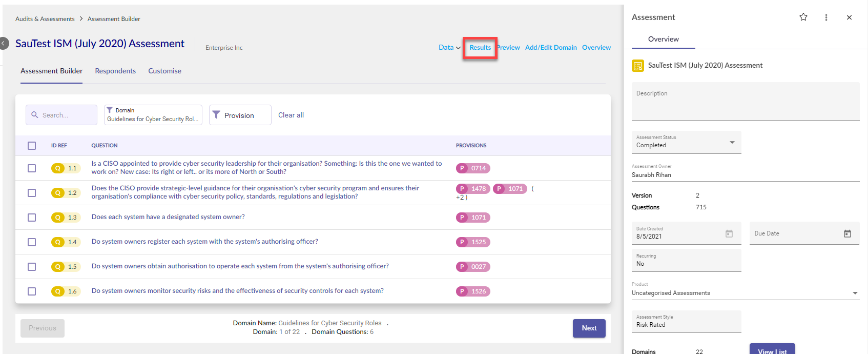The image size is (868, 354).
Task: Open the Recurring field
Action: coord(686,260)
